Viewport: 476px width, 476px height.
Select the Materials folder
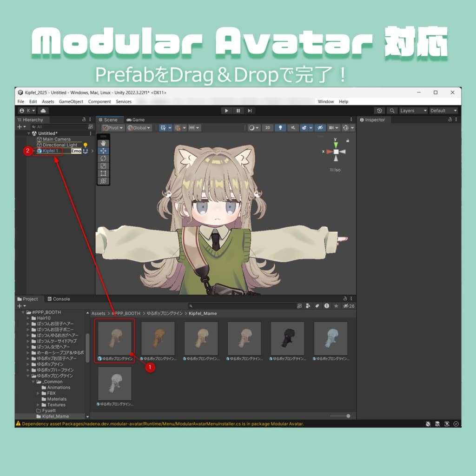(x=54, y=399)
